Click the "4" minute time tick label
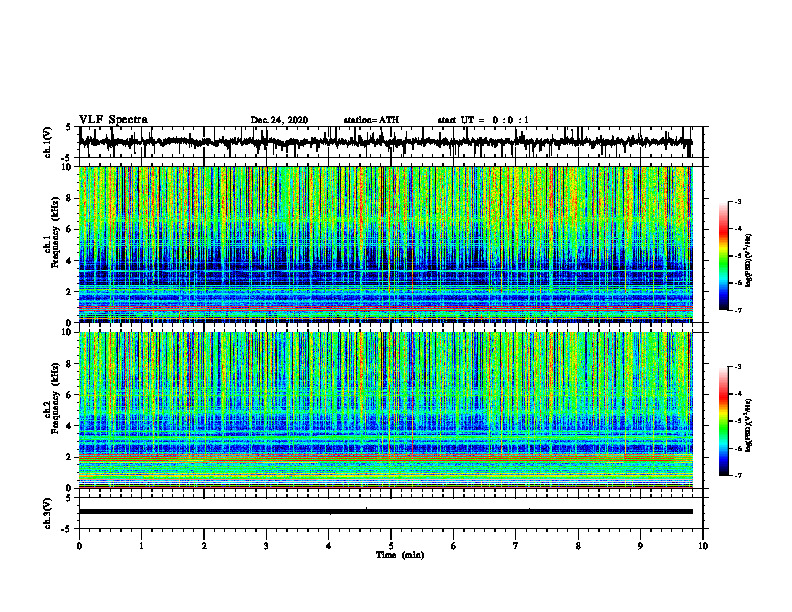This screenshot has height=612, width=792. coord(329,546)
